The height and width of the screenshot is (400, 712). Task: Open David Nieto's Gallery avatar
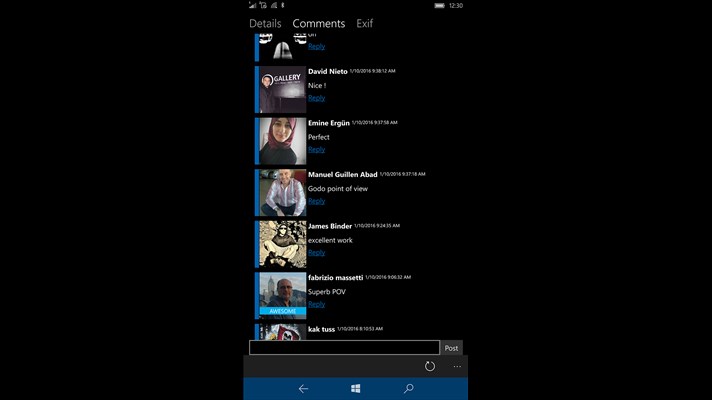pos(283,89)
